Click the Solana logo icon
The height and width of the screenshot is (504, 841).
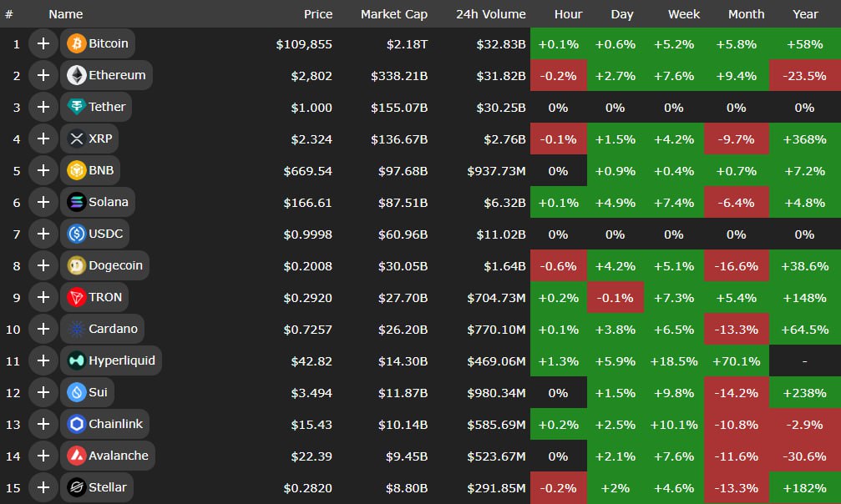pyautogui.click(x=77, y=202)
